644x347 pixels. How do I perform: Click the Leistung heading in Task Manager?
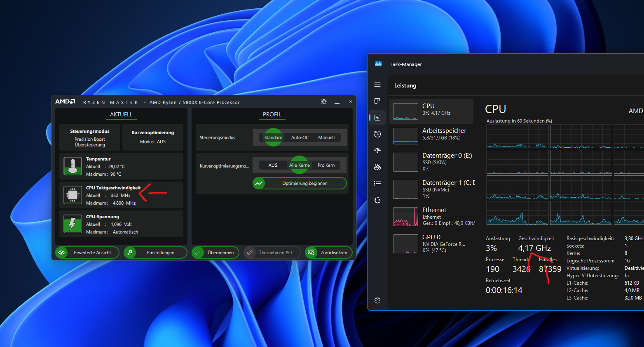pyautogui.click(x=405, y=85)
